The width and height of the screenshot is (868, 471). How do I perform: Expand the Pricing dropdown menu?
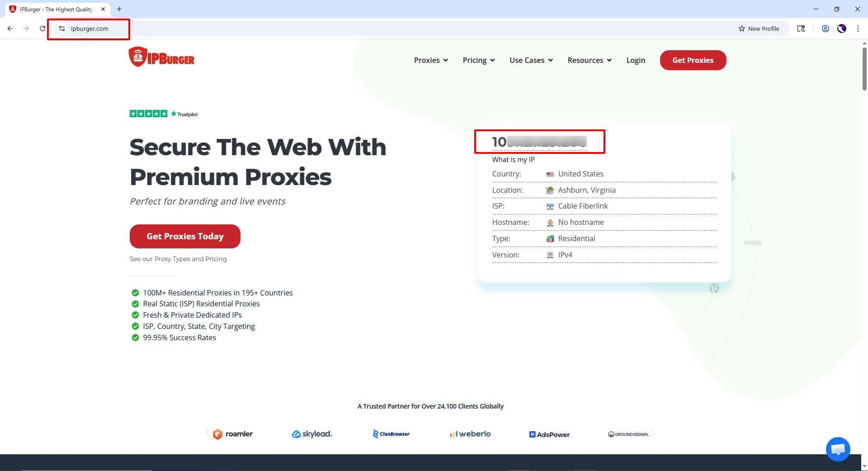point(479,60)
